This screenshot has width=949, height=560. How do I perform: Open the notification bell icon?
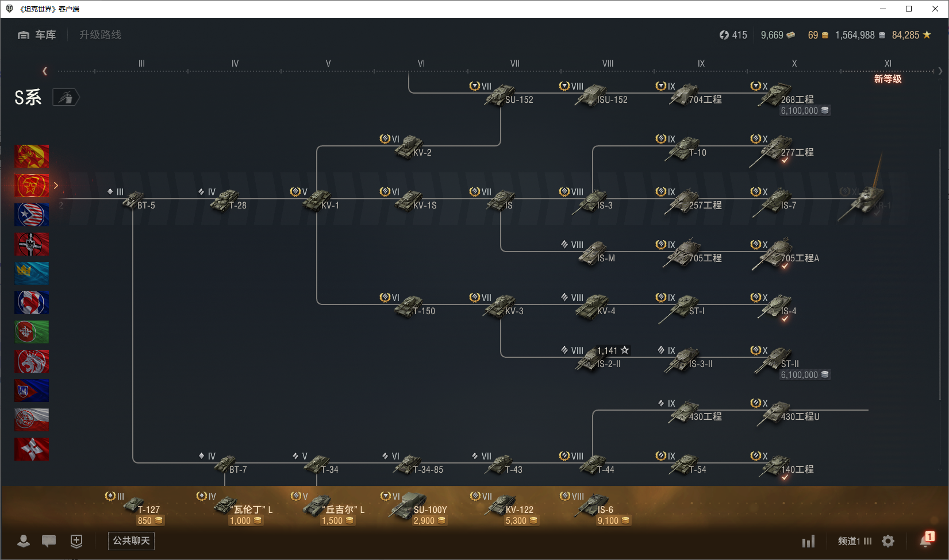click(x=926, y=540)
